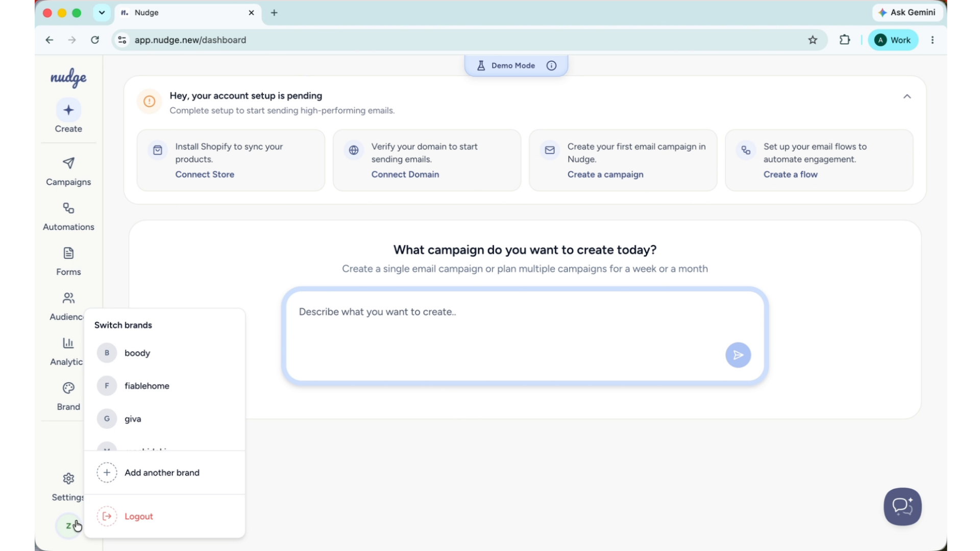
Task: Click 'Hey, your account setup is pending'
Action: [246, 96]
